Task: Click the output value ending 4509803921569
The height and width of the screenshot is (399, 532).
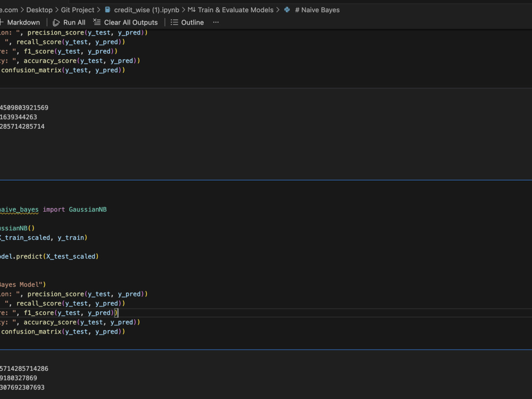Action: (24, 107)
